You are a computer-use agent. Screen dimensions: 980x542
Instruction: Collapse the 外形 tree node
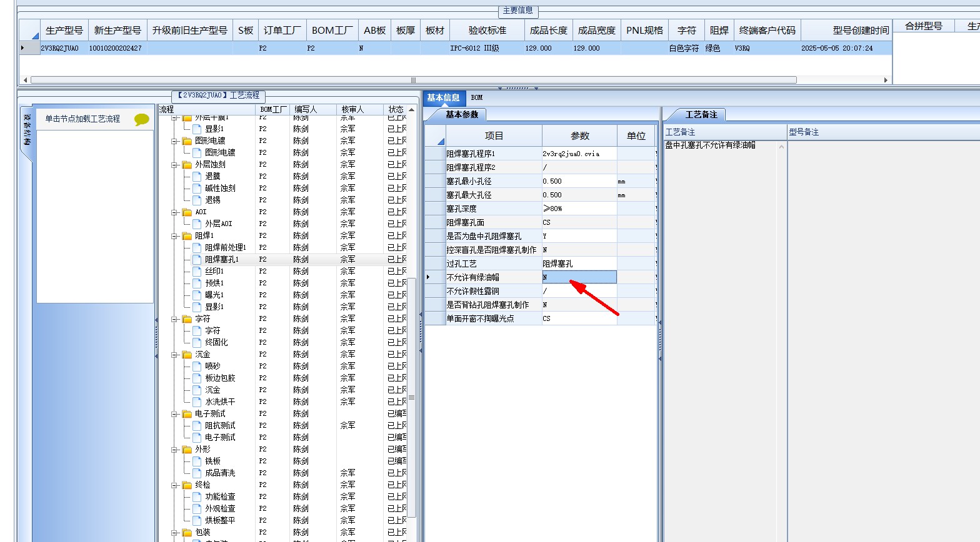tap(175, 450)
